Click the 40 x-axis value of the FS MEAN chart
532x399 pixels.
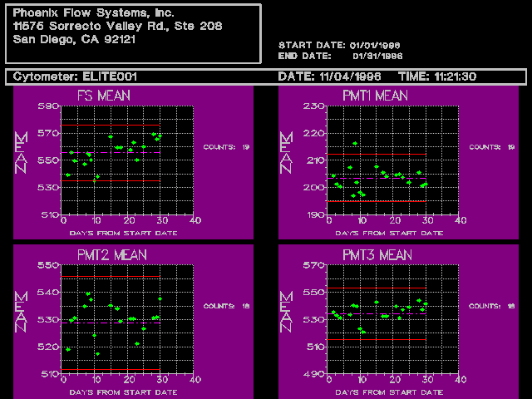pyautogui.click(x=195, y=220)
